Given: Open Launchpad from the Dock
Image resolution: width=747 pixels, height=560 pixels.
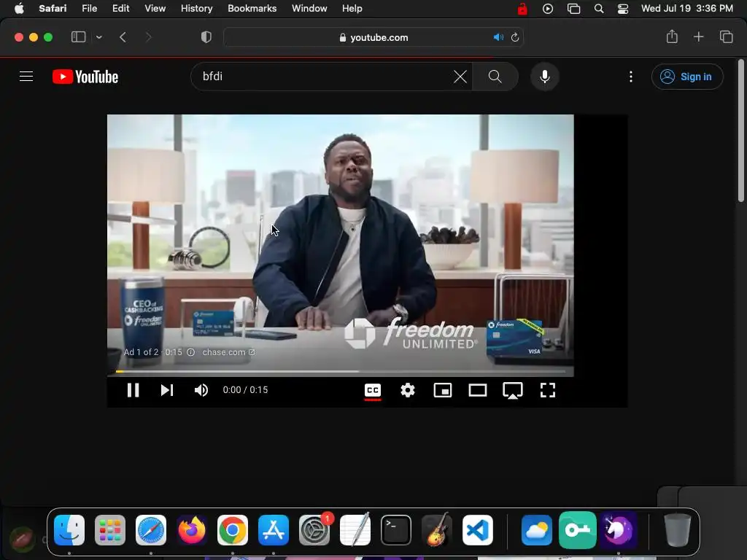Looking at the screenshot, I should click(110, 530).
